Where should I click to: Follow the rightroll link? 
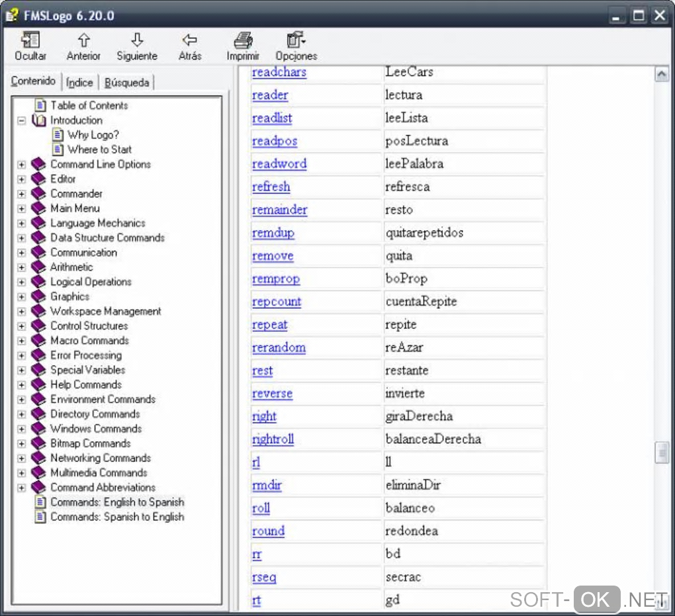click(273, 439)
